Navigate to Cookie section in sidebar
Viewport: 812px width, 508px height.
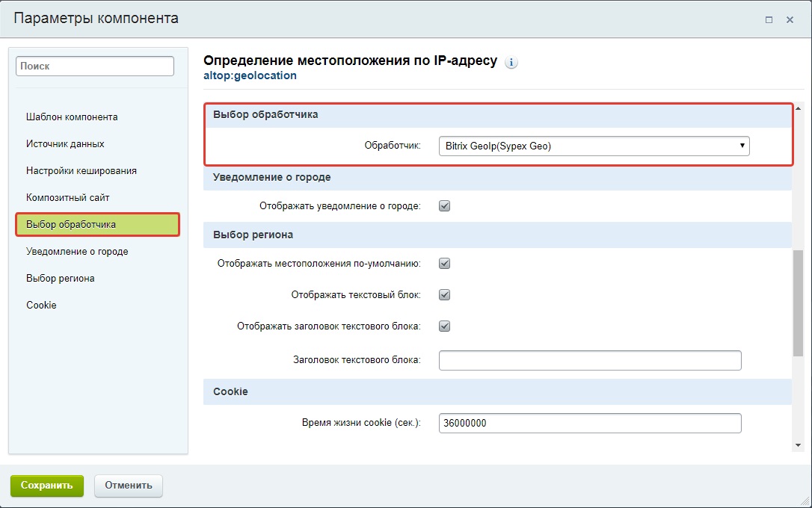[x=41, y=306]
